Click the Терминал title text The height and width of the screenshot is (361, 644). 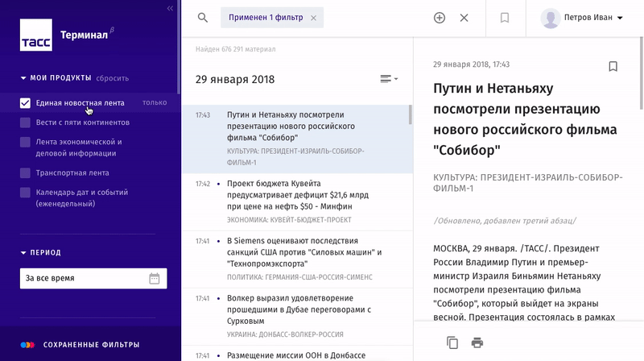[x=85, y=35]
